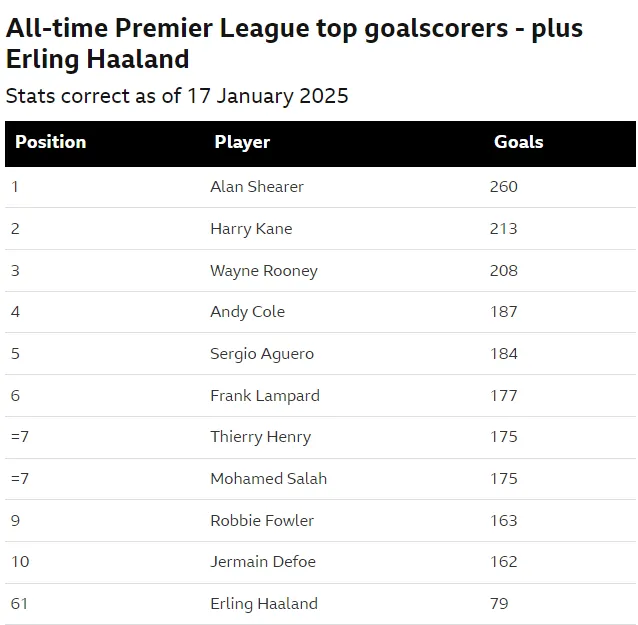Click Alan Shearer's 260 goals value
Screen dimensions: 638x625
(503, 187)
